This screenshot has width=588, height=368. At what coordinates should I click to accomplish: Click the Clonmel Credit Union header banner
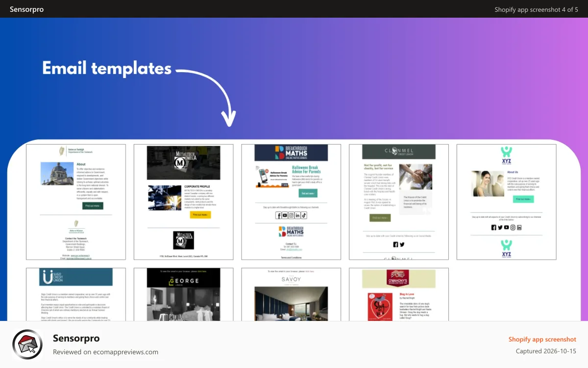(399, 152)
